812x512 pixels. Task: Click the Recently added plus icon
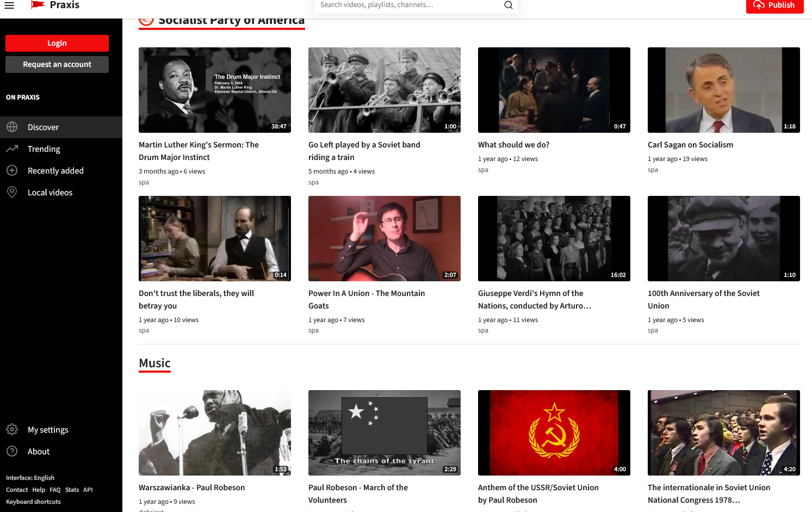coord(12,170)
